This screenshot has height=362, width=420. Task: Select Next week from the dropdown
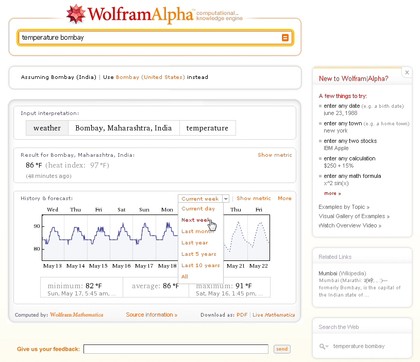pos(196,220)
